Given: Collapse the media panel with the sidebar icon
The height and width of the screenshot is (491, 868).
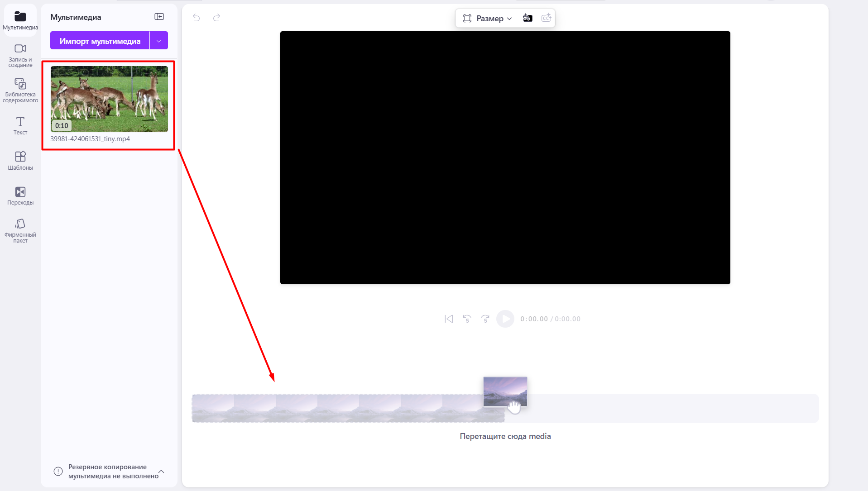Looking at the screenshot, I should (x=159, y=16).
